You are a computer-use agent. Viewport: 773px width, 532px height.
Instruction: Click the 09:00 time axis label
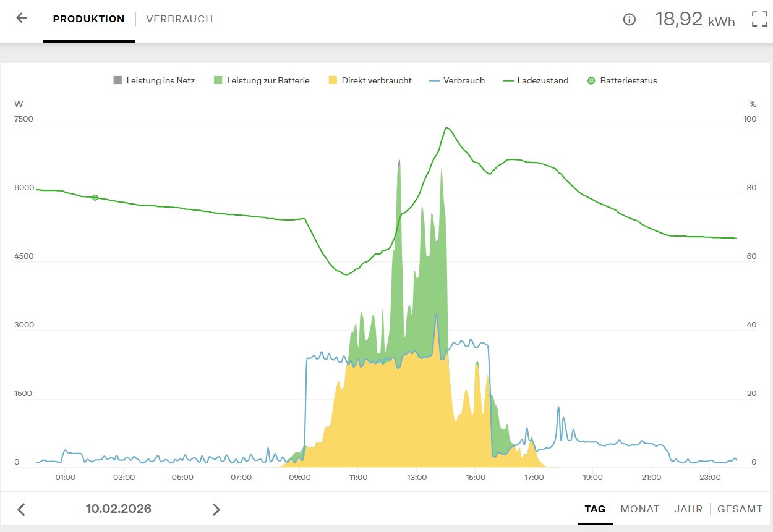(x=300, y=478)
